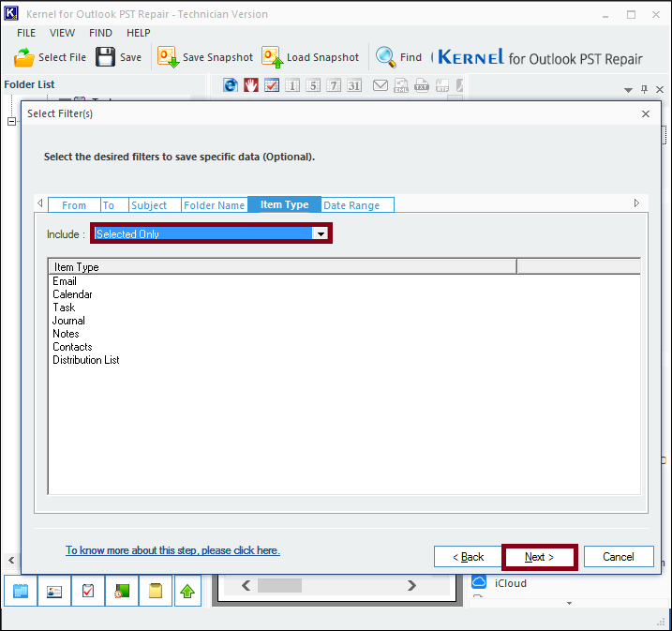This screenshot has height=631, width=672.
Task: Click the Back button
Action: pyautogui.click(x=468, y=557)
